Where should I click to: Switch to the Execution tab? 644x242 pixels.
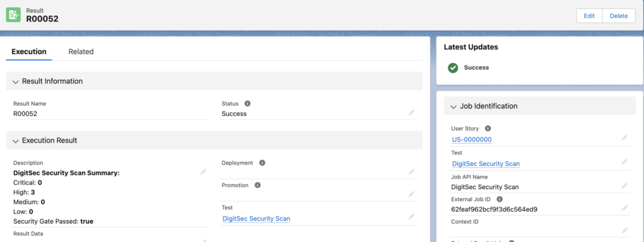(29, 52)
